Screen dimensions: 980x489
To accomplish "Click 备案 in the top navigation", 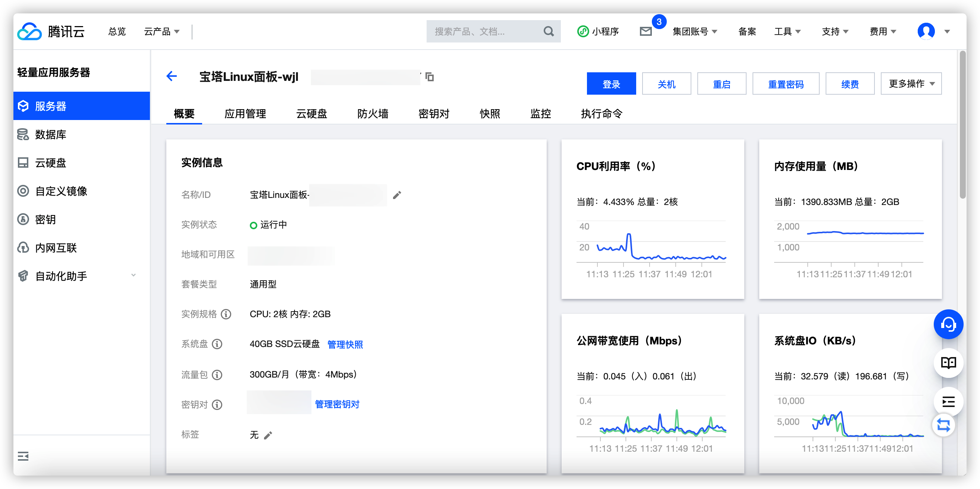I will pyautogui.click(x=747, y=31).
